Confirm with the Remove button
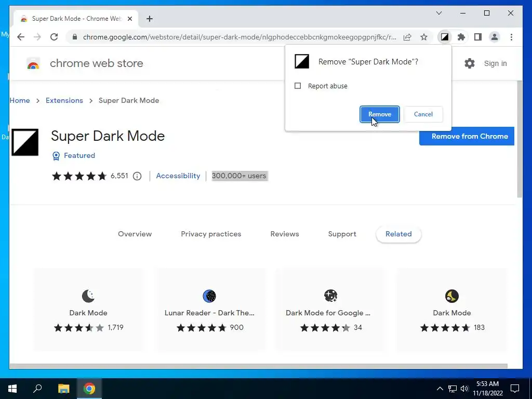 tap(380, 114)
